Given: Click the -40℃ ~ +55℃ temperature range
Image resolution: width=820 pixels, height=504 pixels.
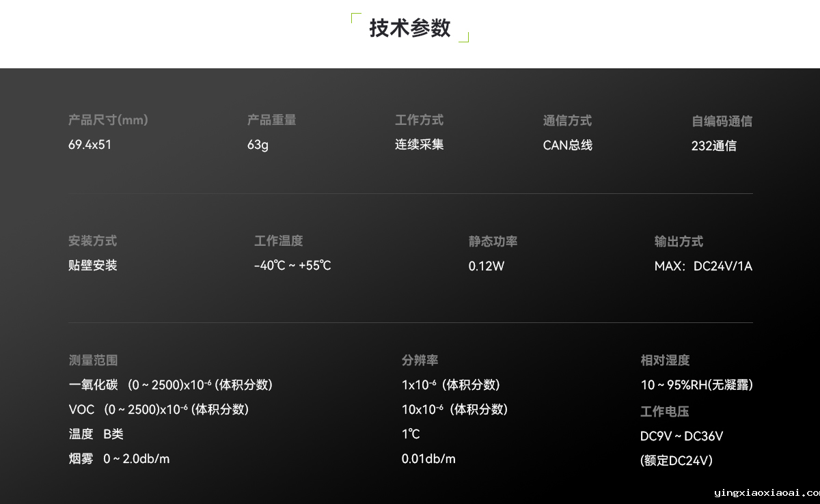Looking at the screenshot, I should point(292,266).
